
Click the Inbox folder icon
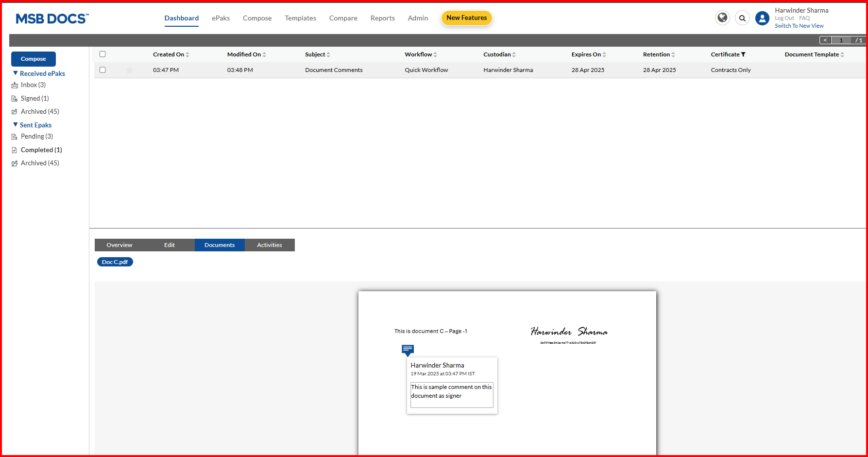15,85
